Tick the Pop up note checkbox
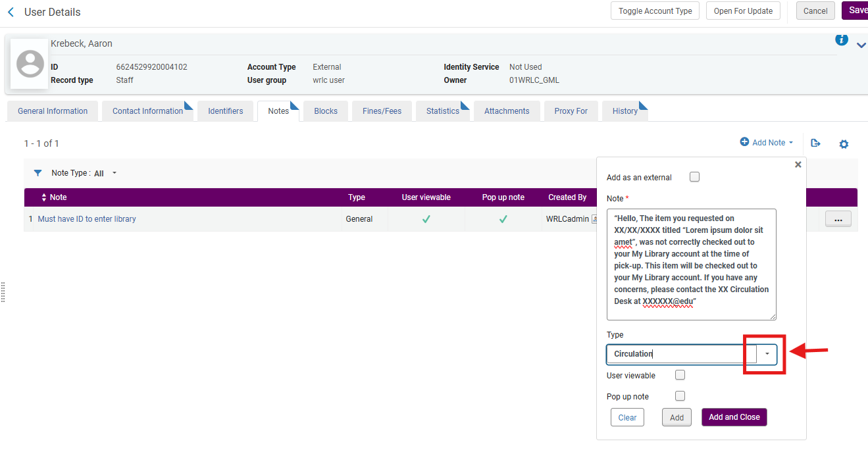Viewport: 868px width, 456px height. click(x=680, y=396)
